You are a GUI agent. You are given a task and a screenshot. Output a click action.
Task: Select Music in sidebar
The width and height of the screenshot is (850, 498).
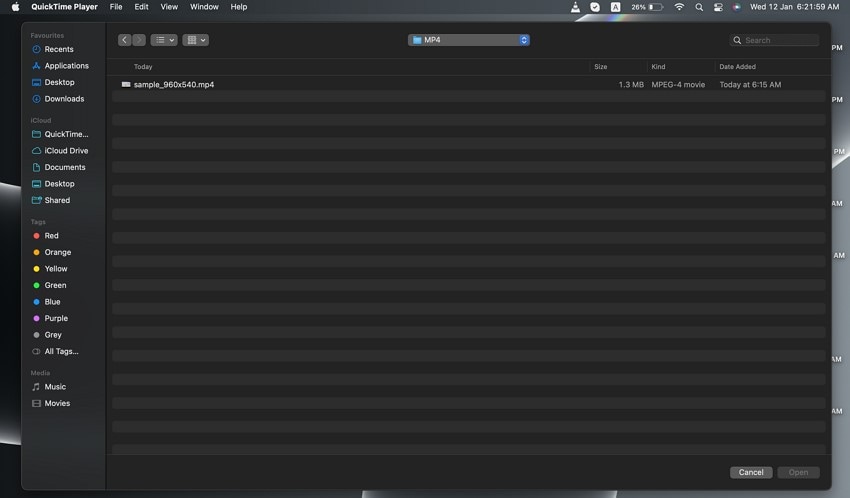55,387
